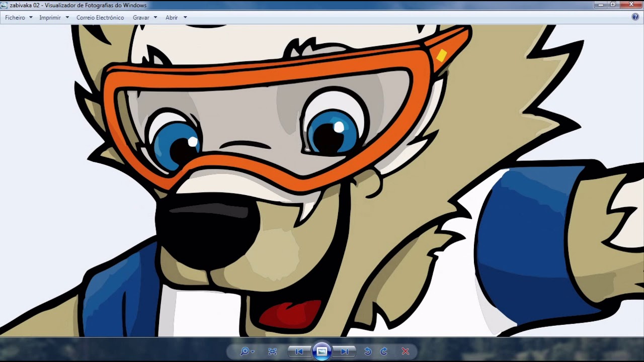Viewport: 644px width, 362px height.
Task: Open the Ficheiro menu
Action: pyautogui.click(x=15, y=18)
